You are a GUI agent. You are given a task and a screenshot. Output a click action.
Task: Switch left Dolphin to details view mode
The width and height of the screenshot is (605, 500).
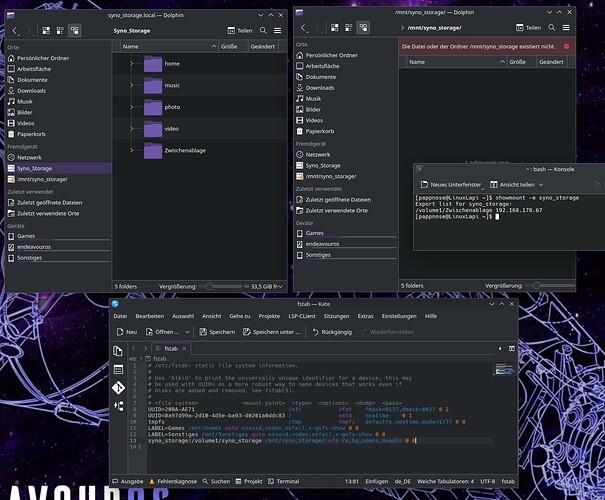pyautogui.click(x=74, y=30)
